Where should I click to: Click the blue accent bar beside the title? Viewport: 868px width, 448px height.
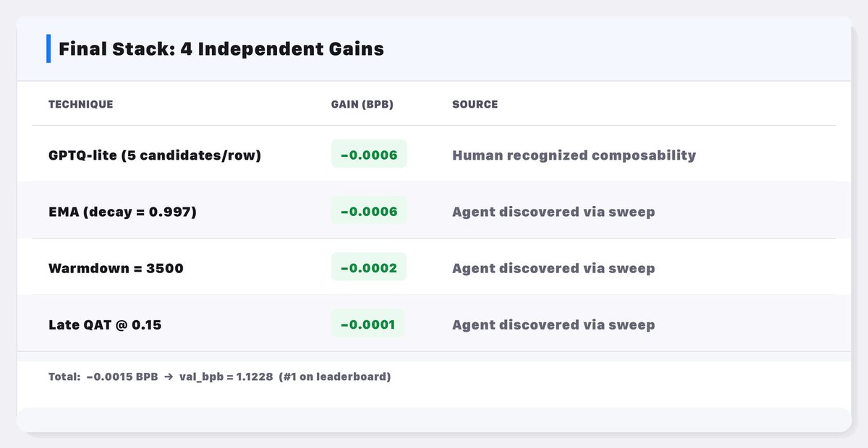pyautogui.click(x=48, y=48)
